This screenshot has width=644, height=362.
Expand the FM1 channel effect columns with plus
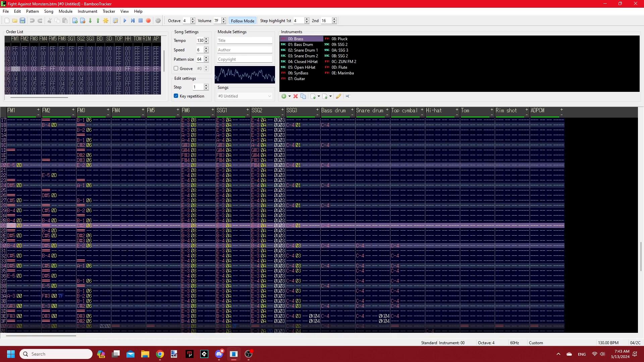pos(38,110)
